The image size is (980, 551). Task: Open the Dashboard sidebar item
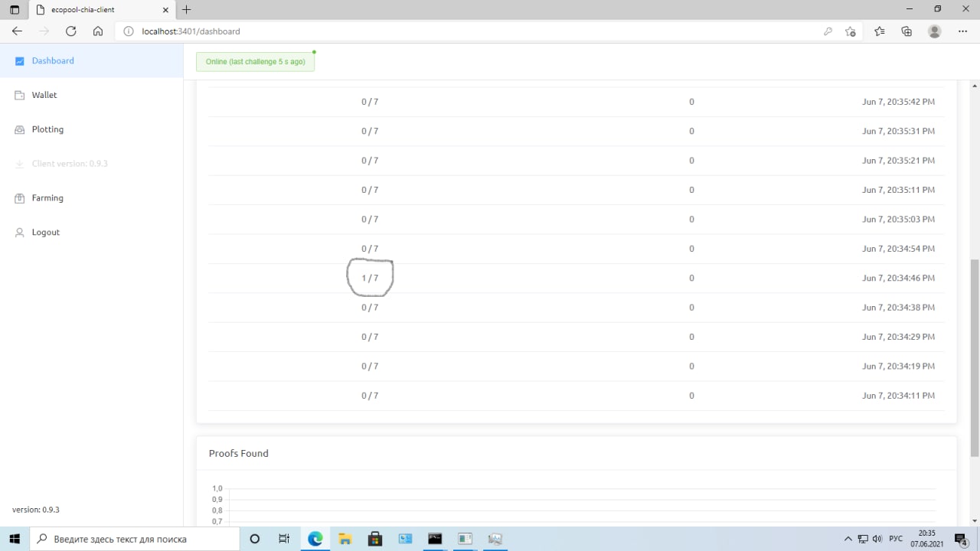tap(53, 61)
